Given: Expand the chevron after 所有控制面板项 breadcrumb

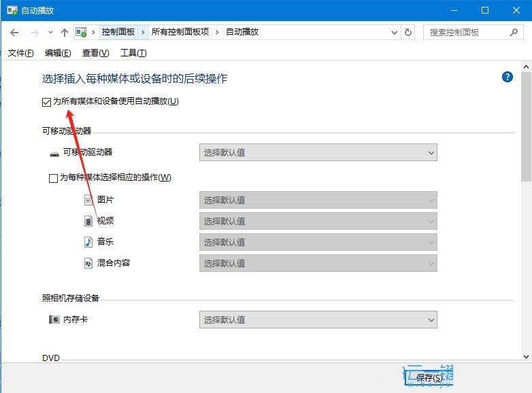Looking at the screenshot, I should 217,32.
